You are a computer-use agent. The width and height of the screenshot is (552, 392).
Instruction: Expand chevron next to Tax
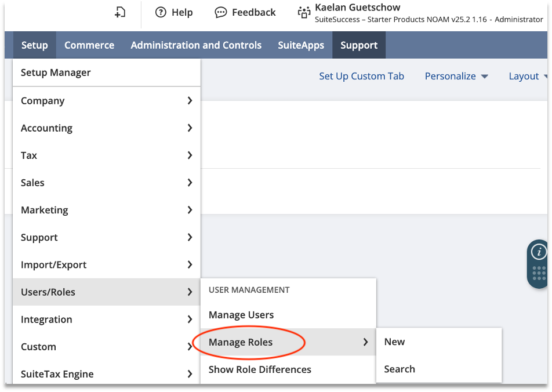[x=190, y=155]
